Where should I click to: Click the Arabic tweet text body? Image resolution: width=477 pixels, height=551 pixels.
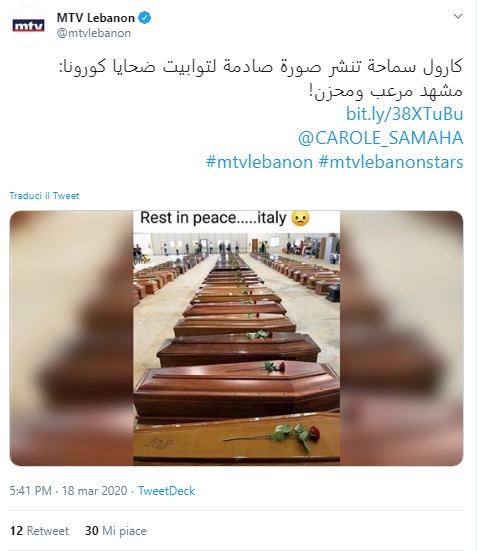point(261,79)
